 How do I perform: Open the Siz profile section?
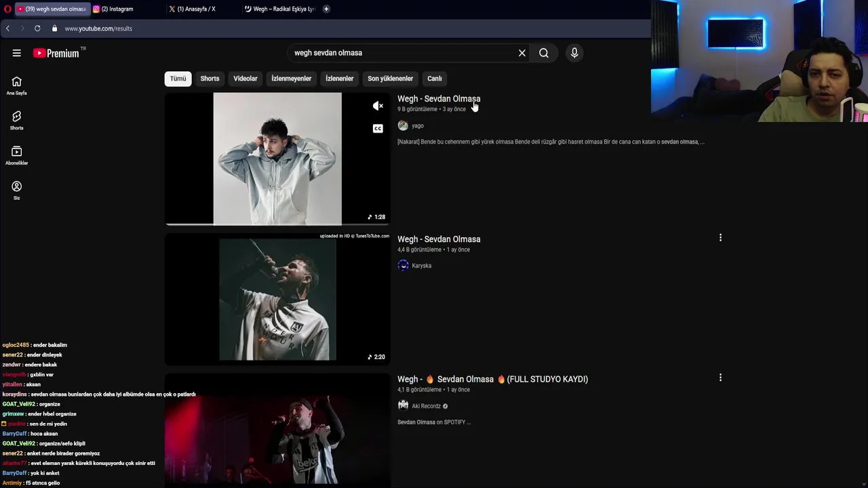(x=16, y=190)
